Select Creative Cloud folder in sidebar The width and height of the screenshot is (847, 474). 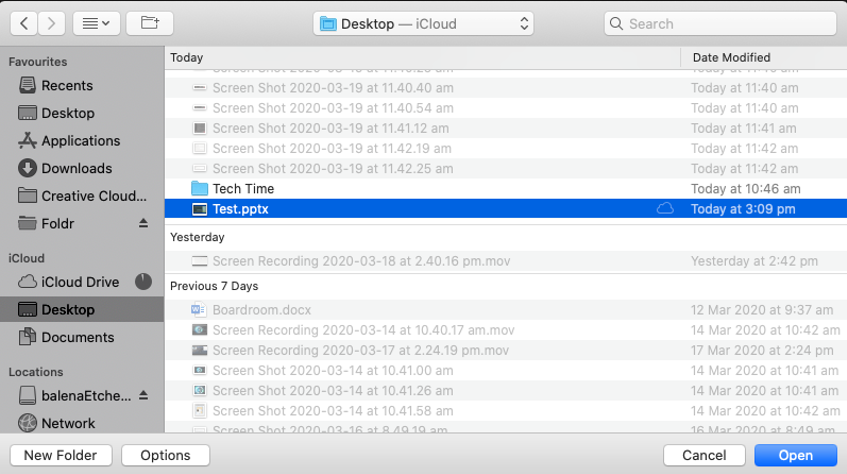coord(93,196)
